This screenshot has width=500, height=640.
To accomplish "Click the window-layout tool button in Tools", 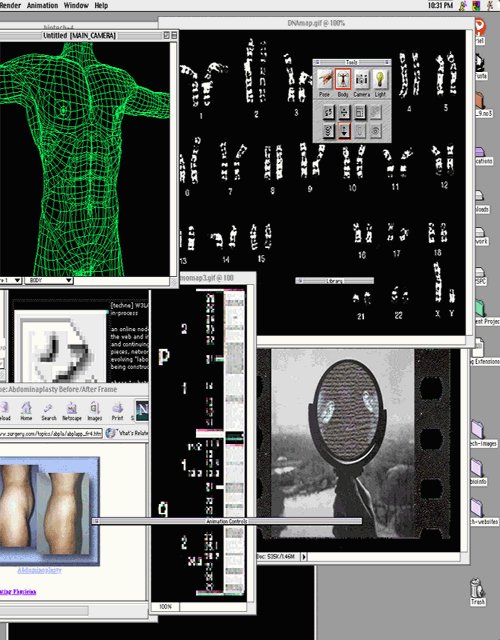I will (x=360, y=112).
